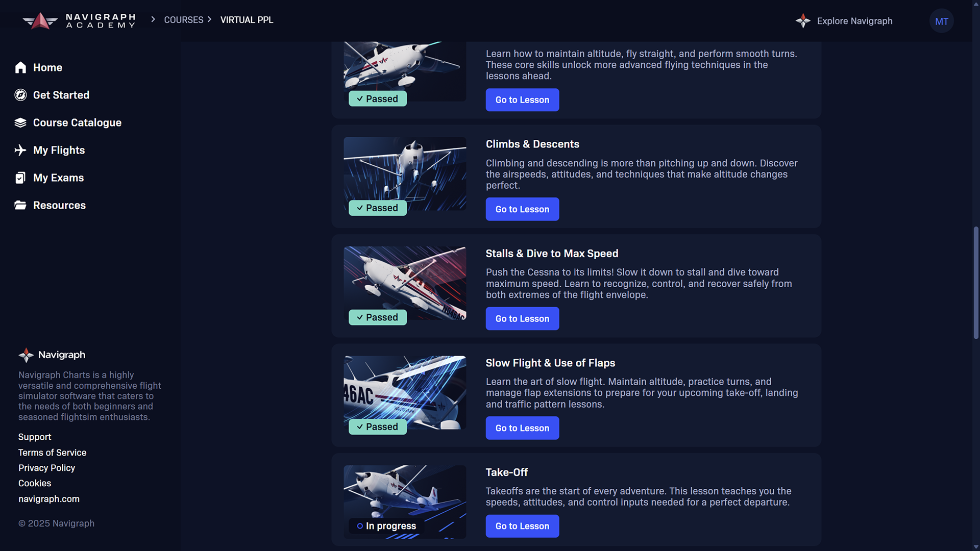Click the Navigraph Academy logo
980x551 pixels.
[x=79, y=21]
